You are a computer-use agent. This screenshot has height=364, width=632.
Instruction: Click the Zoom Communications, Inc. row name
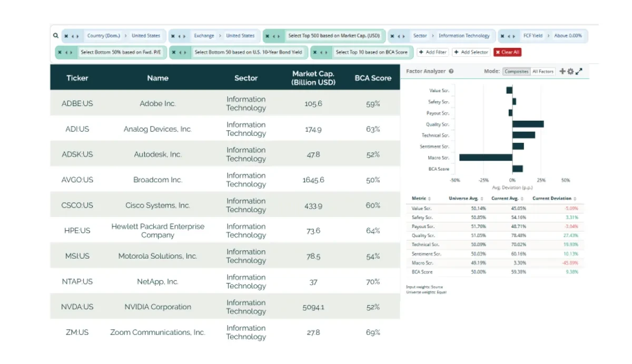[157, 332]
